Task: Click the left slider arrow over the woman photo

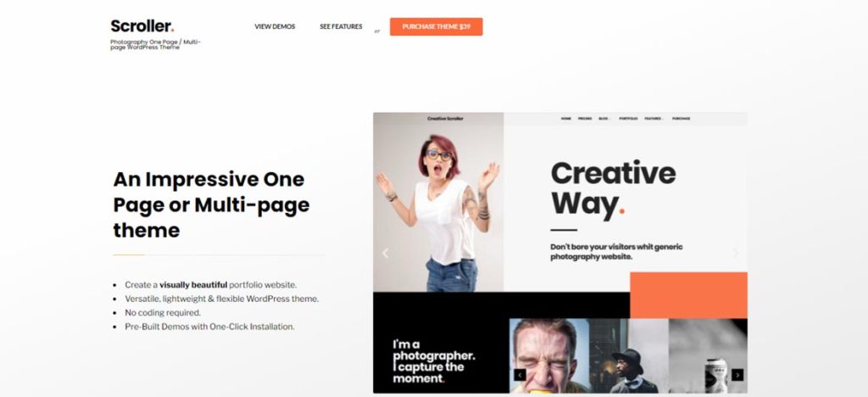Action: (386, 253)
